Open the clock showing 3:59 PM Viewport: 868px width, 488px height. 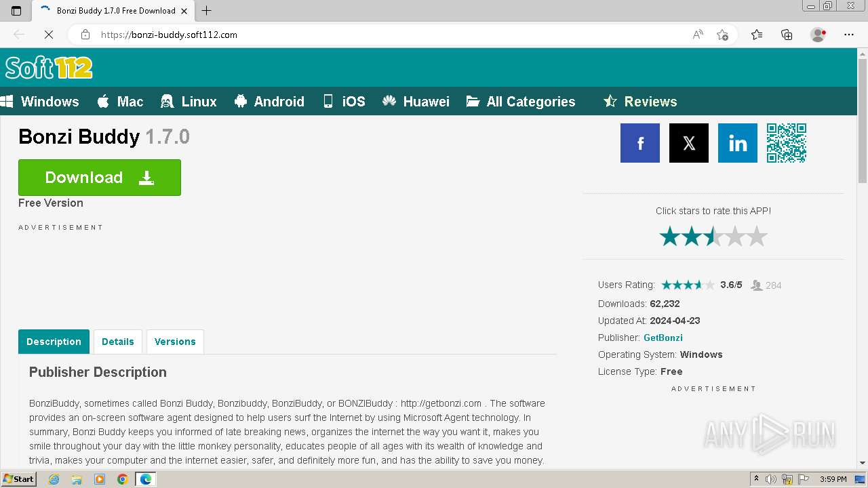point(833,479)
